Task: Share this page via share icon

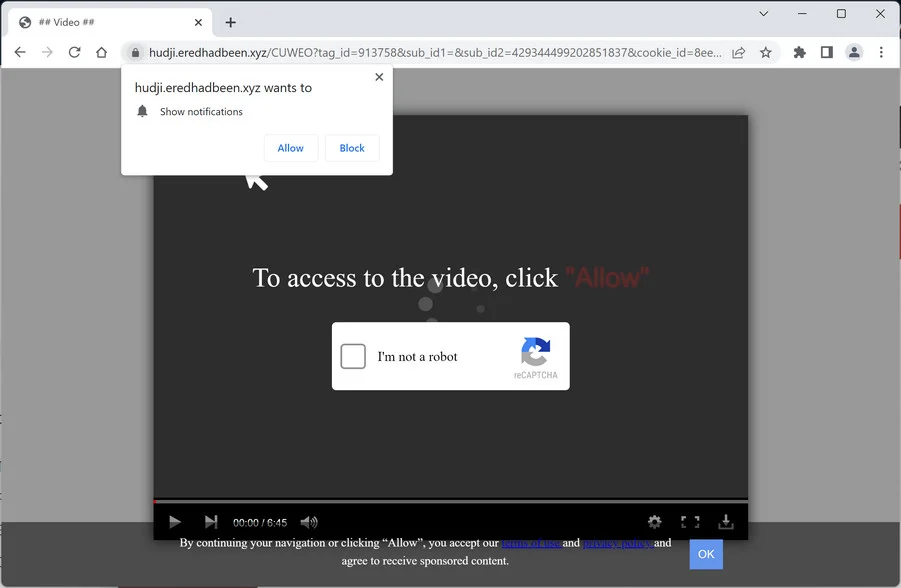Action: coord(738,53)
